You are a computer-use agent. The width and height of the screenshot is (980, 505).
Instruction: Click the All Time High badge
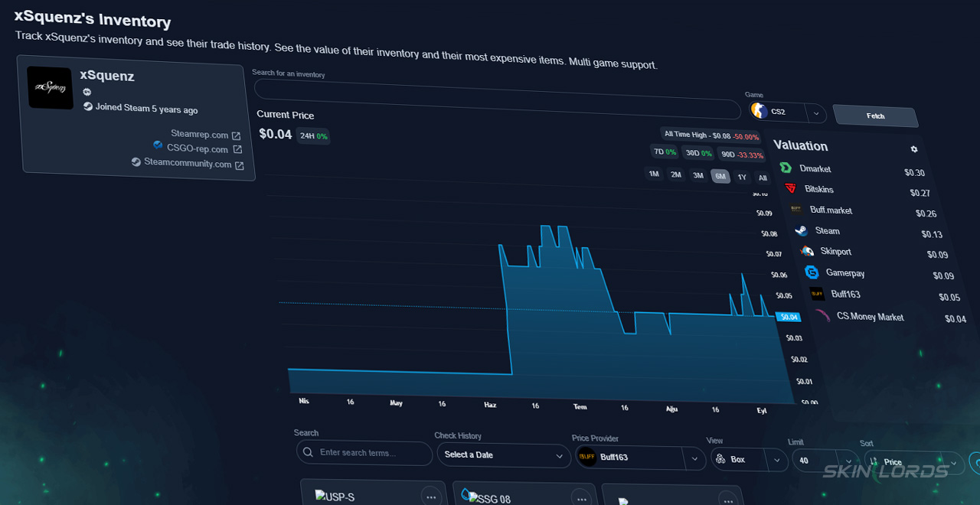click(711, 135)
